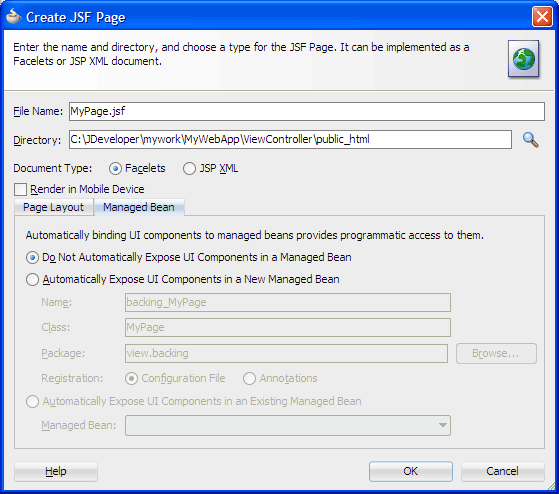The image size is (559, 494).
Task: Open the Managed Bean dropdown list
Action: pos(288,425)
